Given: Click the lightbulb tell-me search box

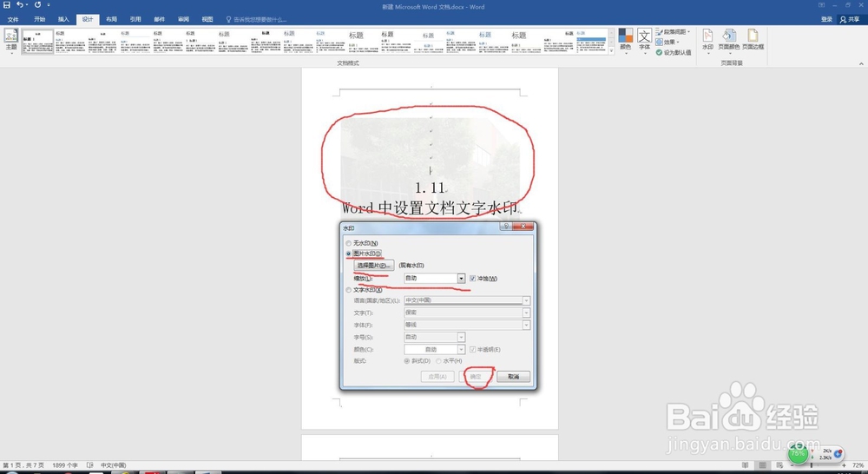Looking at the screenshot, I should 256,19.
